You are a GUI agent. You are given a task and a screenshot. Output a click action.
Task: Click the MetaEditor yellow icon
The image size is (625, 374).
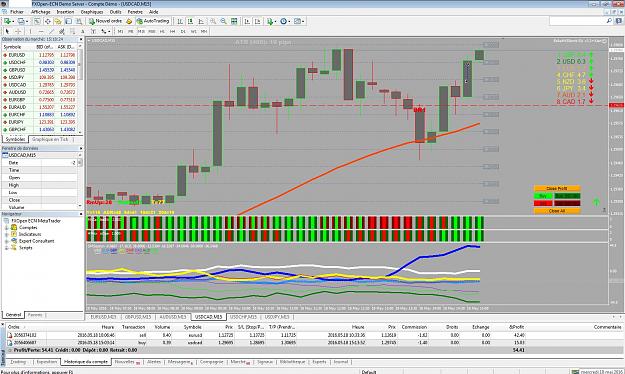(129, 21)
